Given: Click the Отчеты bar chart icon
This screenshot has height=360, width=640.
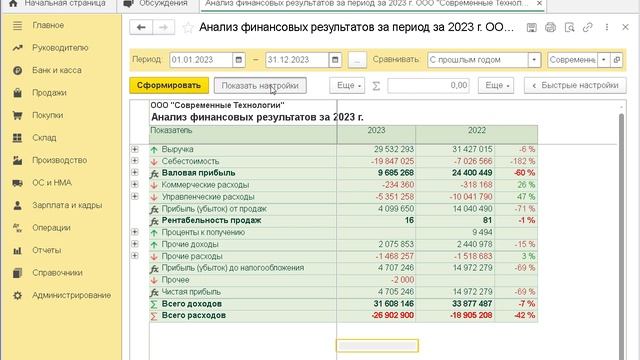Looking at the screenshot, I should tap(17, 250).
